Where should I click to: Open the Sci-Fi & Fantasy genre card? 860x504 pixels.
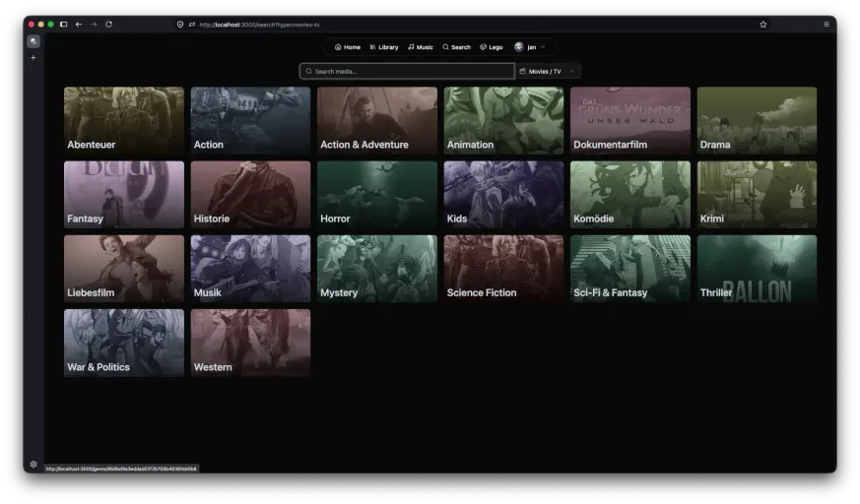[630, 269]
